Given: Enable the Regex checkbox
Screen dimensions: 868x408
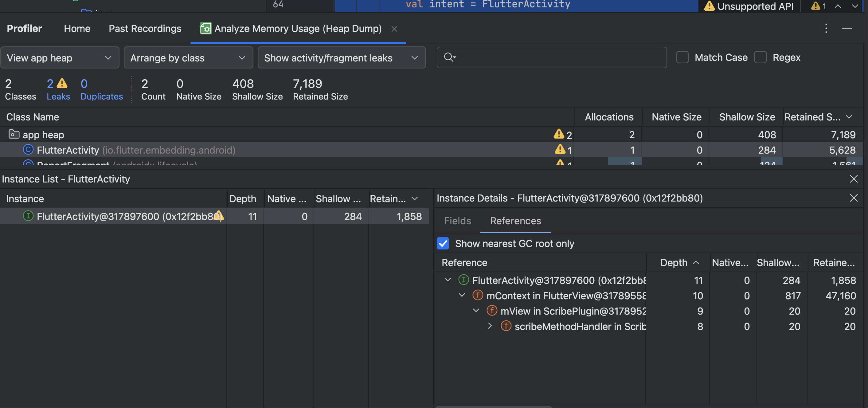Looking at the screenshot, I should (760, 57).
